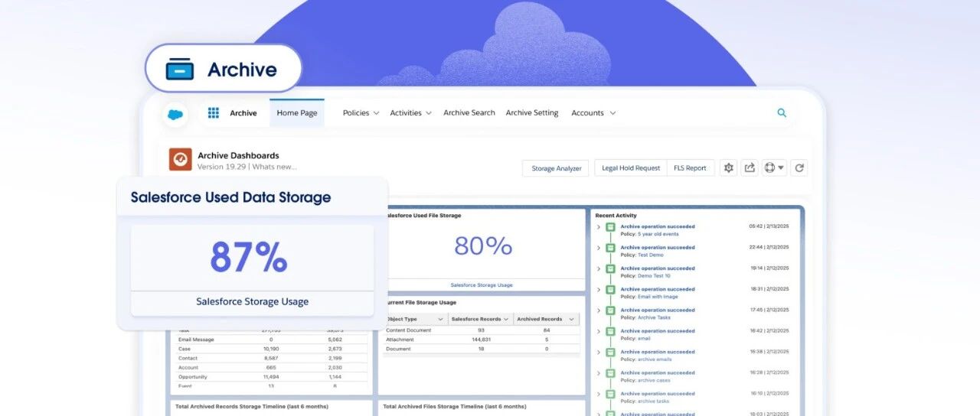The width and height of the screenshot is (980, 416).
Task: Click the 'Attachment' table cell
Action: 400,340
